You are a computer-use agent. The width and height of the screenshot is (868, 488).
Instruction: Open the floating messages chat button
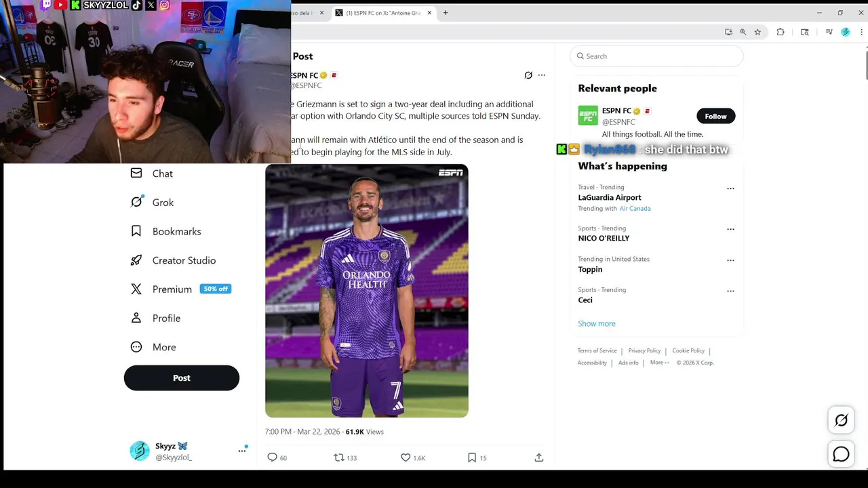click(x=841, y=455)
